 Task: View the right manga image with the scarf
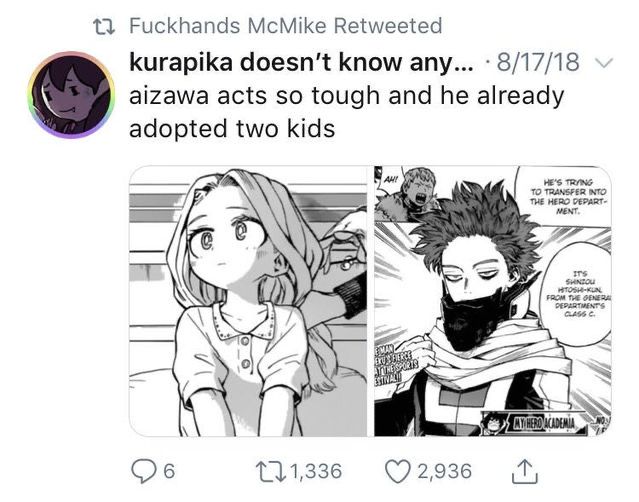tap(493, 301)
